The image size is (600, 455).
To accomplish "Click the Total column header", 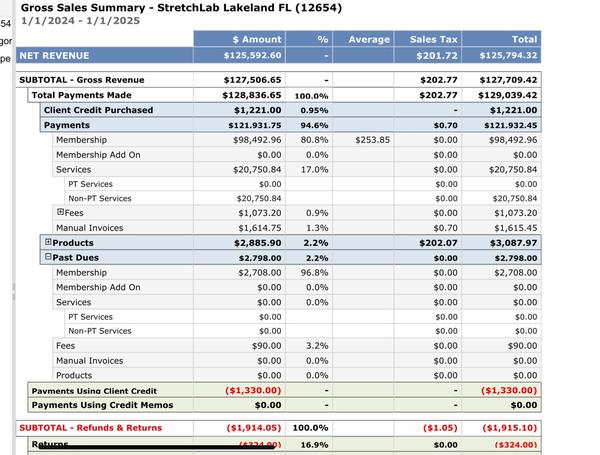I will tap(524, 39).
